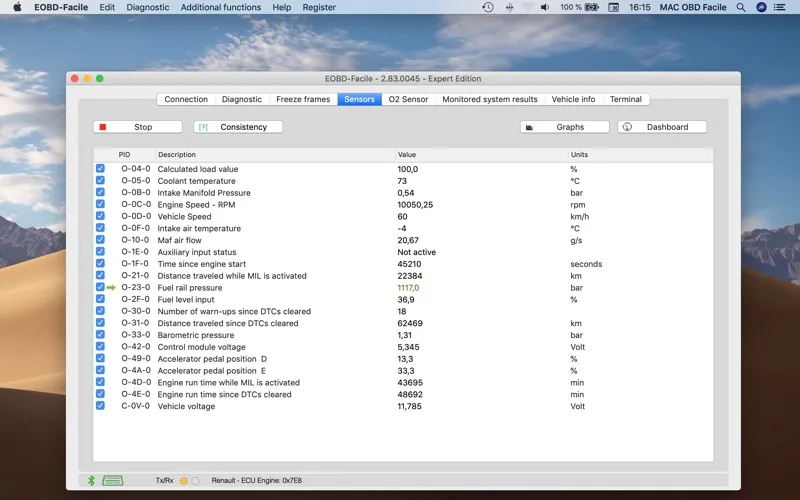Click the Stop button

pos(138,127)
